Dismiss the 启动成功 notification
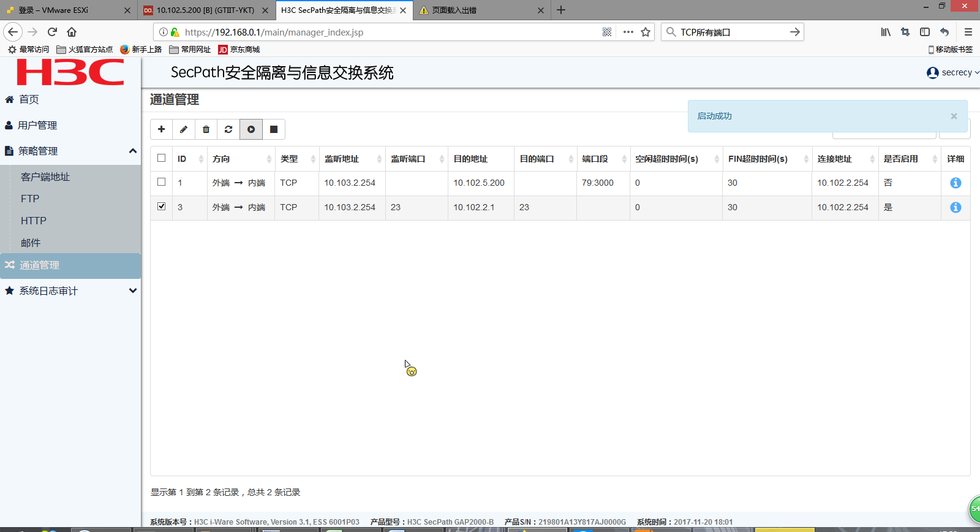Screen dimensions: 980x532 click(x=954, y=116)
